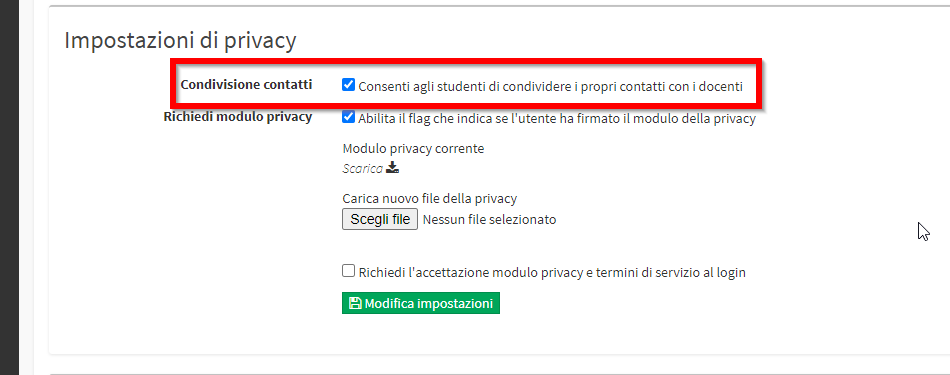Click the label text about condividere contatti con docenti
This screenshot has height=375, width=950.
pos(551,87)
